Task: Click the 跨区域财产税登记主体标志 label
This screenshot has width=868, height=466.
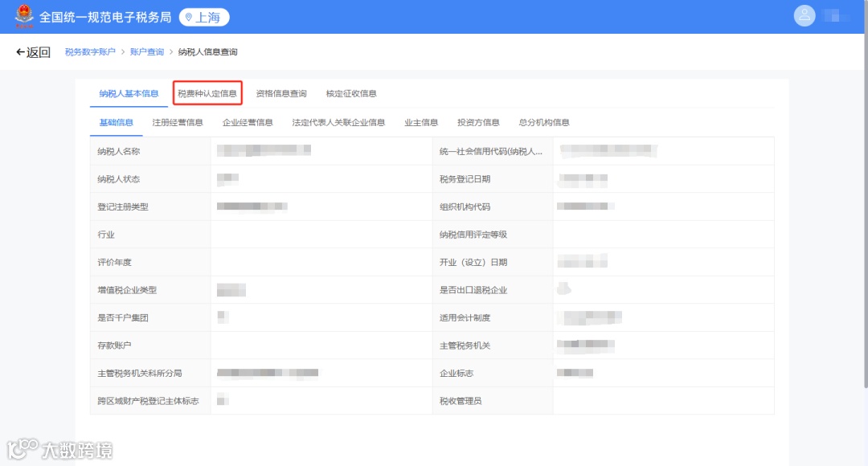Action: tap(149, 401)
